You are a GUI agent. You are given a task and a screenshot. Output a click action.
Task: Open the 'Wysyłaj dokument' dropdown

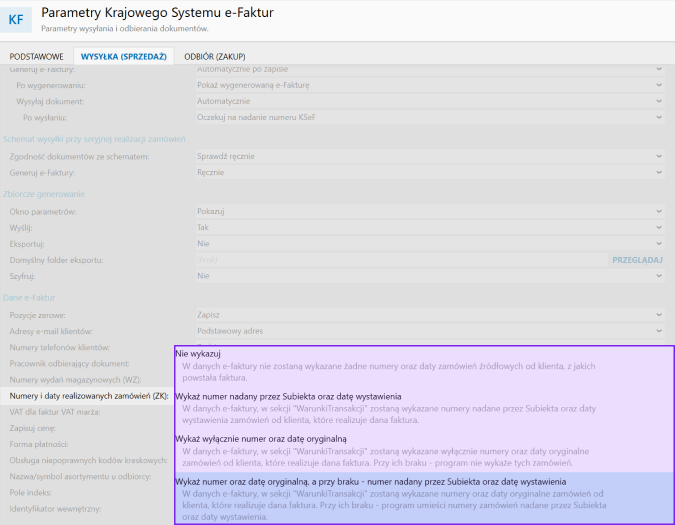tap(430, 101)
